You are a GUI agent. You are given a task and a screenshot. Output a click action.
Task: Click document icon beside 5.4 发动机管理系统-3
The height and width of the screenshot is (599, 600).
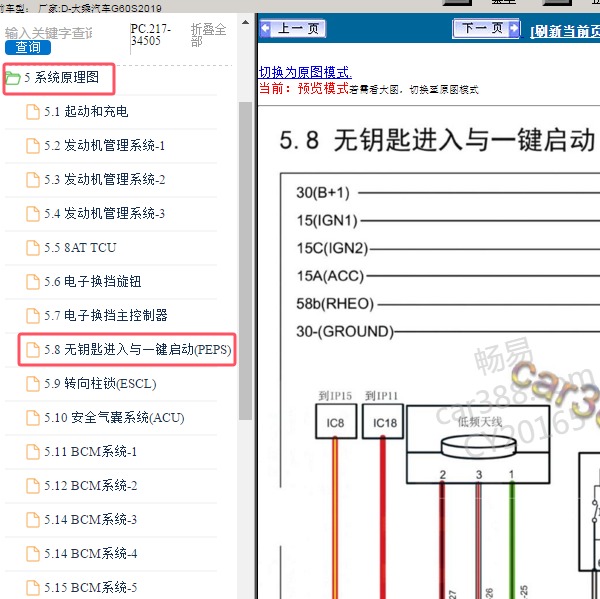click(33, 214)
